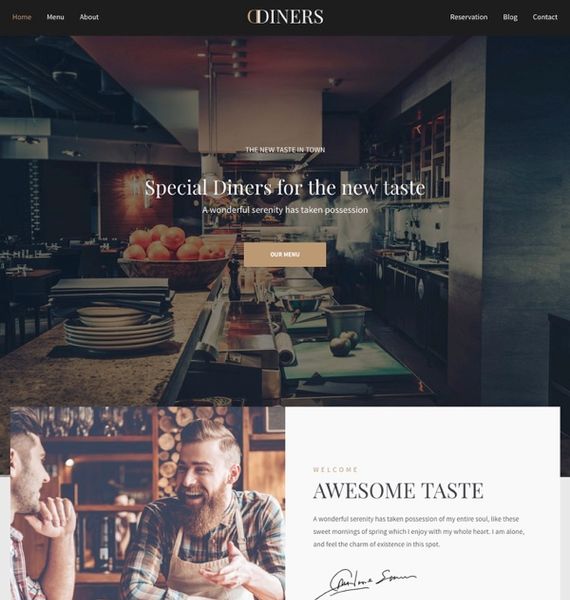Image resolution: width=570 pixels, height=600 pixels.
Task: Click the welcome paragraph text
Action: click(419, 532)
